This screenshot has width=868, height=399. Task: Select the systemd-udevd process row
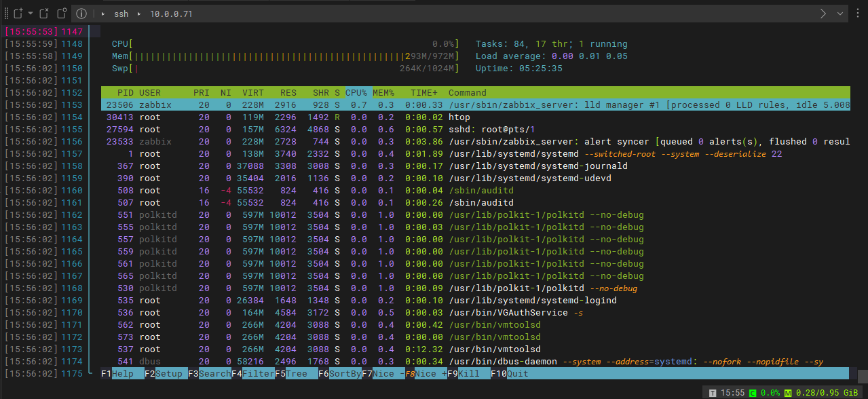tap(475, 178)
